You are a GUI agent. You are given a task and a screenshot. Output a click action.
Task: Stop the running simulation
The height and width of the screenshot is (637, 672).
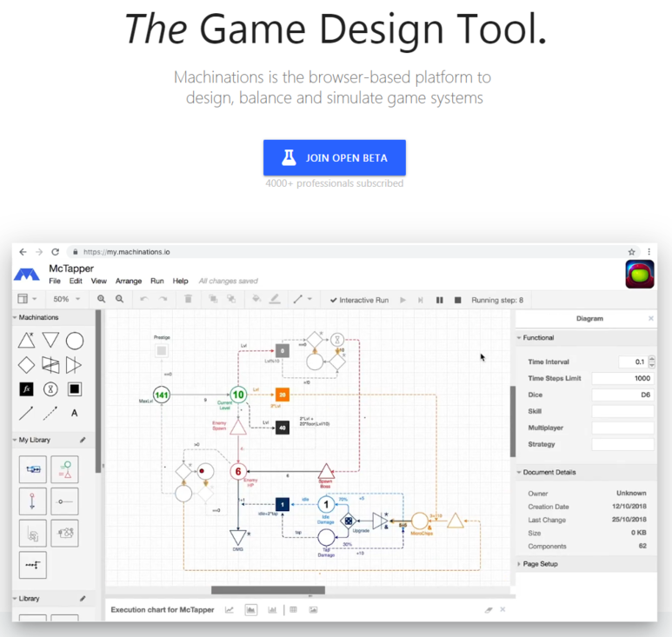[458, 300]
